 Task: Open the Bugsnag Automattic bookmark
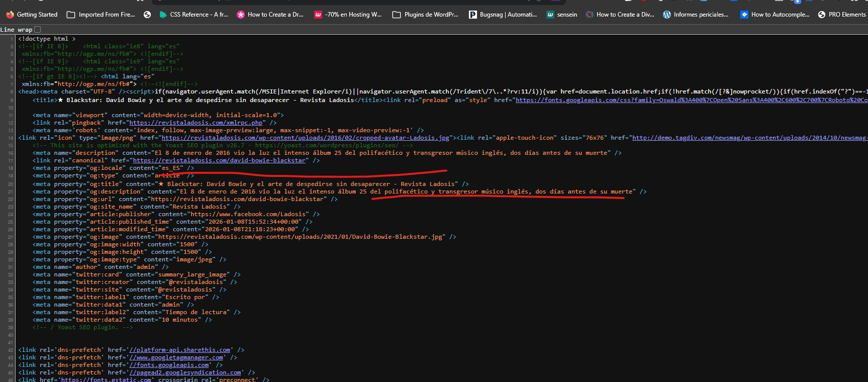[503, 15]
